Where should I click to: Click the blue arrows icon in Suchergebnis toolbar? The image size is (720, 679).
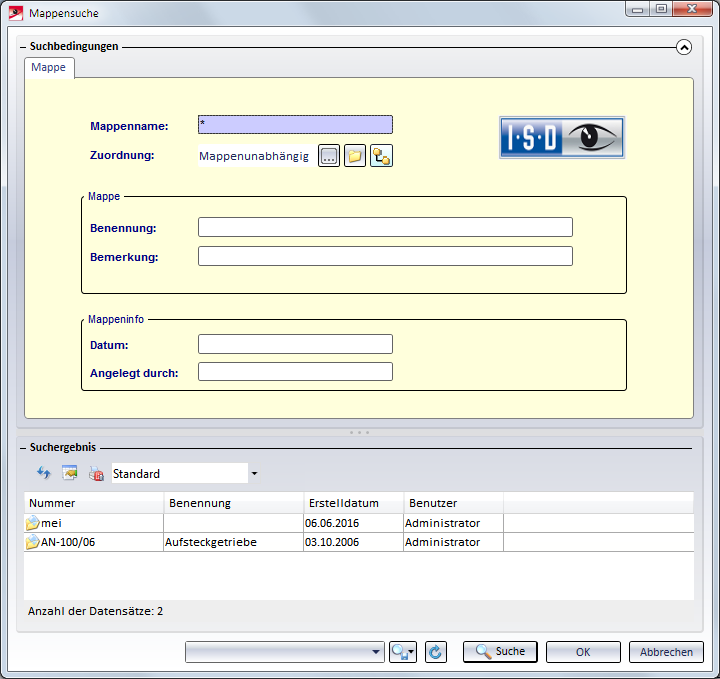pyautogui.click(x=44, y=474)
